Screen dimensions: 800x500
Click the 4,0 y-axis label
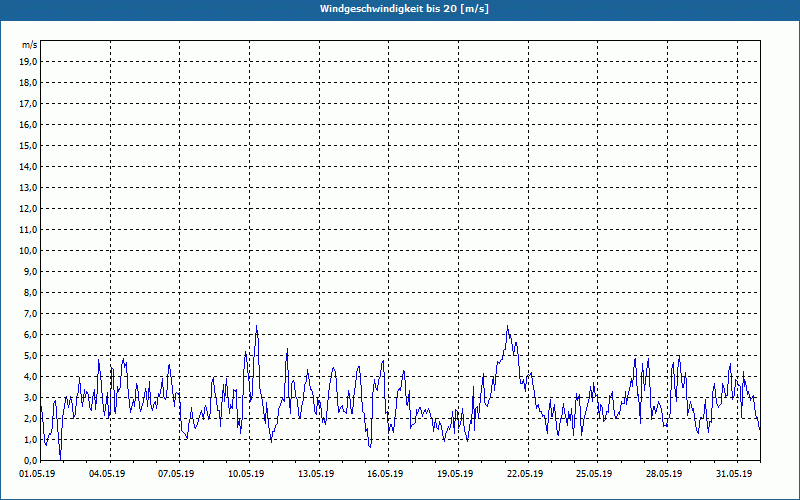click(x=30, y=377)
